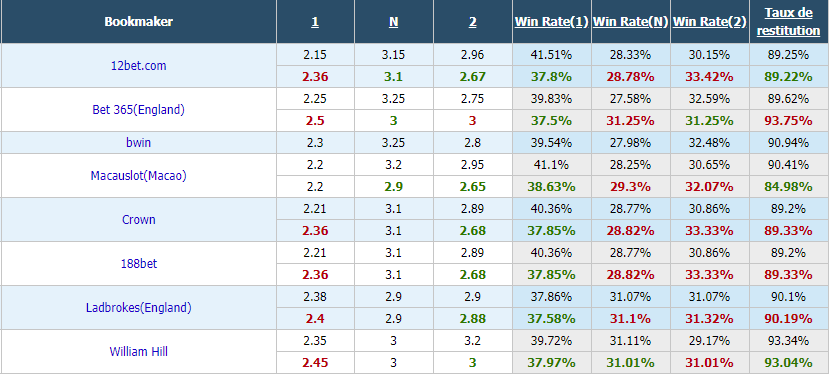Select bwin's 2.3 home odds cell
The width and height of the screenshot is (829, 374).
point(315,142)
